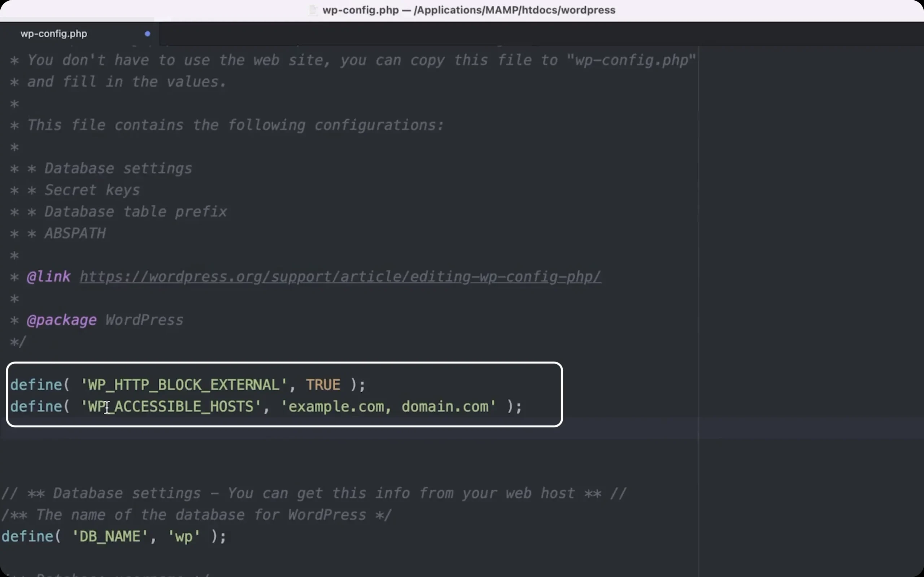
Task: Click the @link tag in the comment
Action: click(x=48, y=277)
